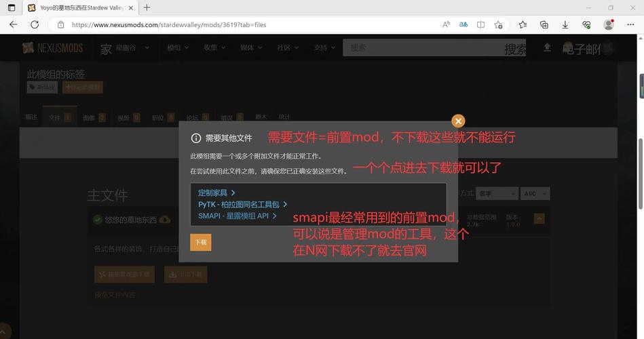Click the upload mod arrow icon
Image resolution: width=644 pixels, height=339 pixels.
point(547,48)
